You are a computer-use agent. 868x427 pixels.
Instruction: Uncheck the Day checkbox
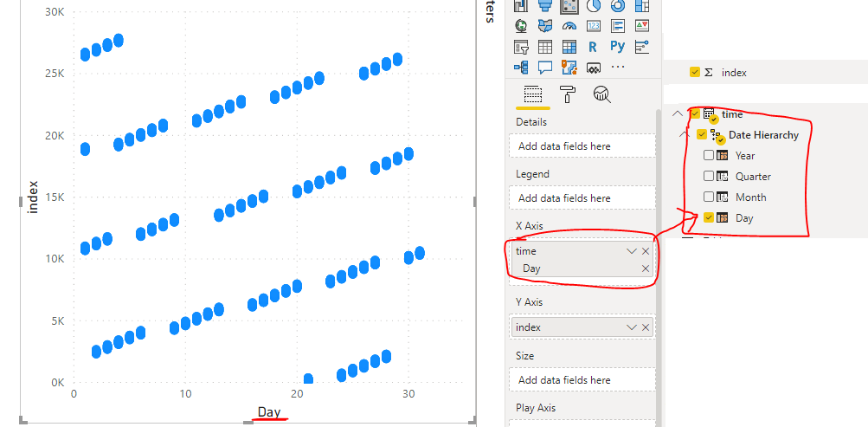pos(709,217)
